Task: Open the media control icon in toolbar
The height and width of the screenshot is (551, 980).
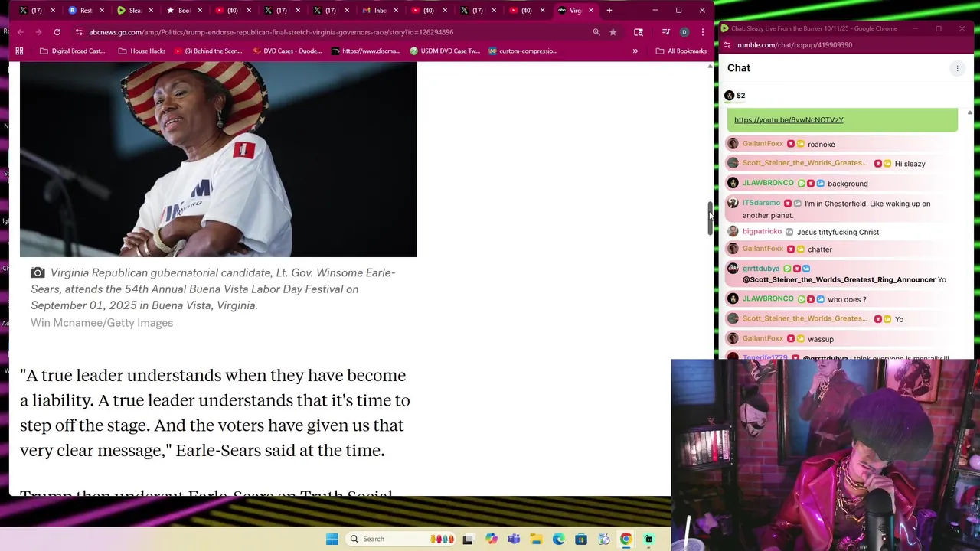Action: [x=666, y=32]
